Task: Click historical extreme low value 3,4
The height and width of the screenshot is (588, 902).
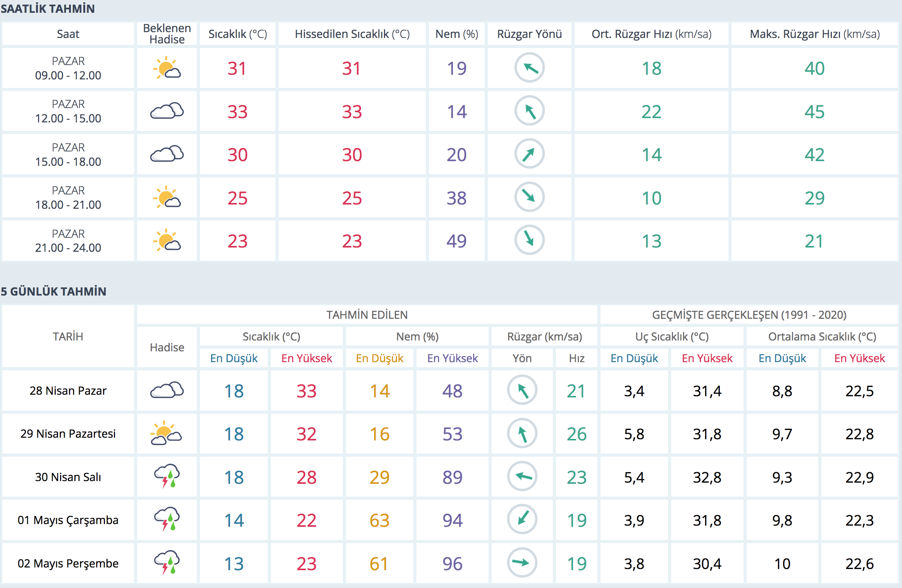Action: point(634,391)
